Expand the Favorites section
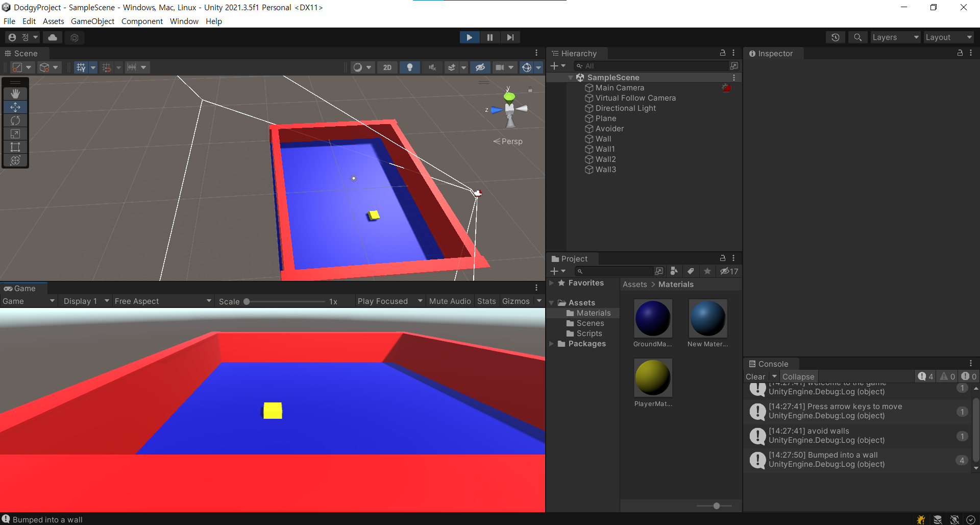 (x=551, y=283)
